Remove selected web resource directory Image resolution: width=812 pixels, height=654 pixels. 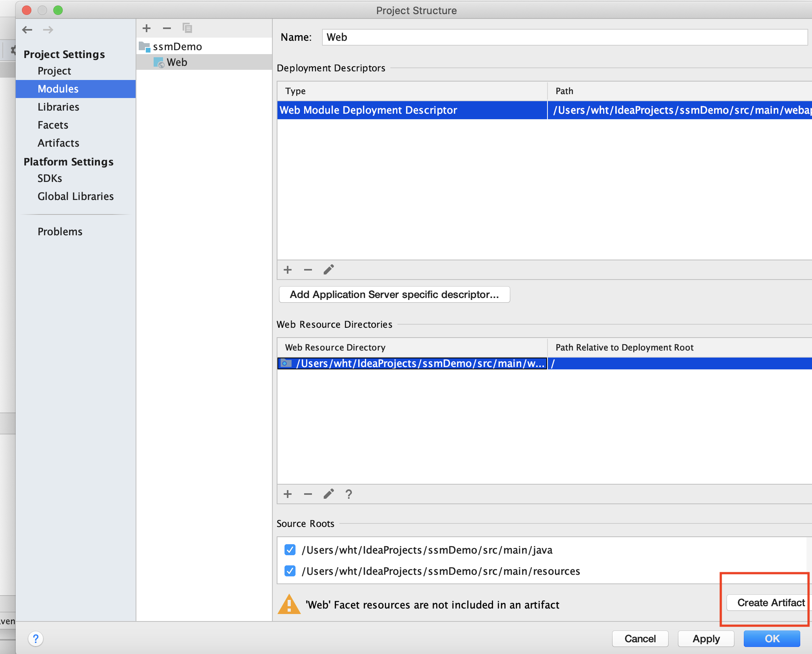(308, 494)
